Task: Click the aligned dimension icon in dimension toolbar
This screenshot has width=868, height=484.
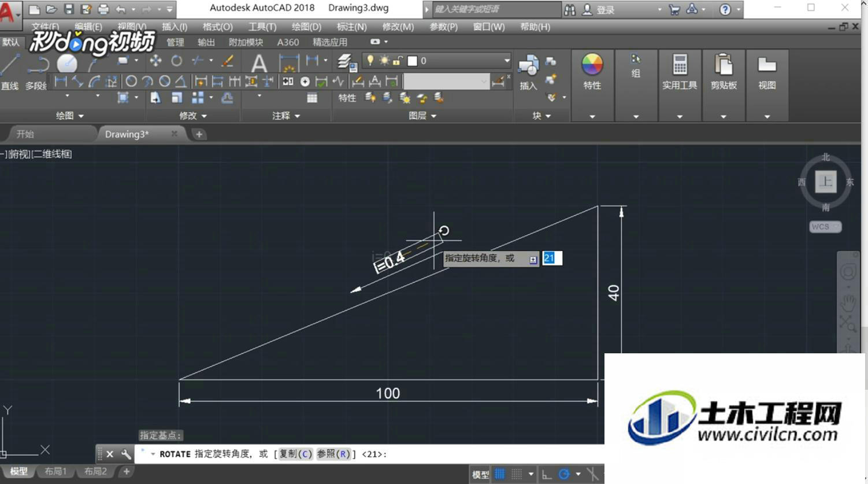Action: pyautogui.click(x=77, y=82)
